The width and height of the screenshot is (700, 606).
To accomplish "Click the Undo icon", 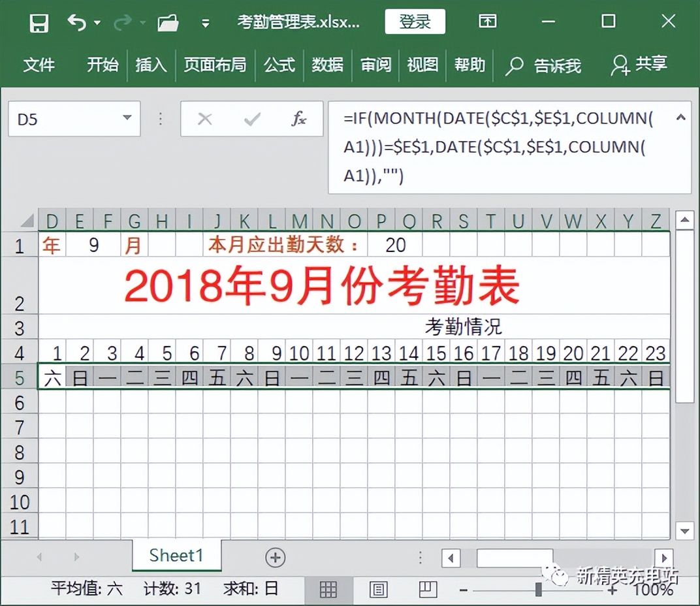I will click(x=78, y=22).
